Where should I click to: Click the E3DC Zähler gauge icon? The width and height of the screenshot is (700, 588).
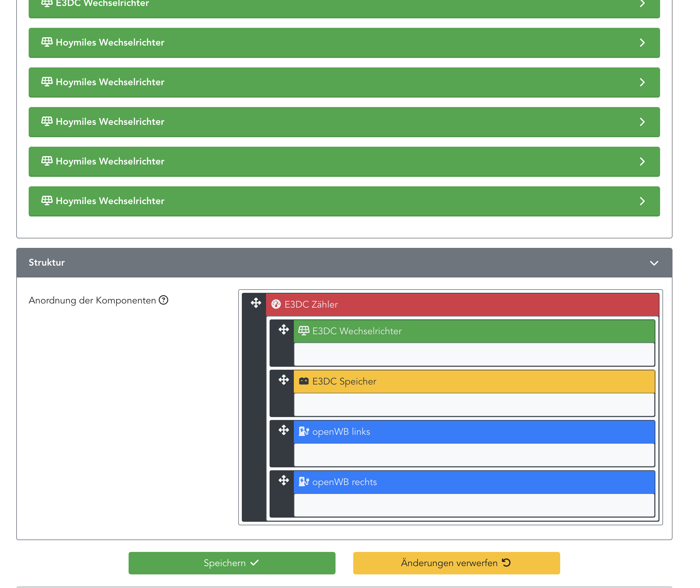[276, 304]
